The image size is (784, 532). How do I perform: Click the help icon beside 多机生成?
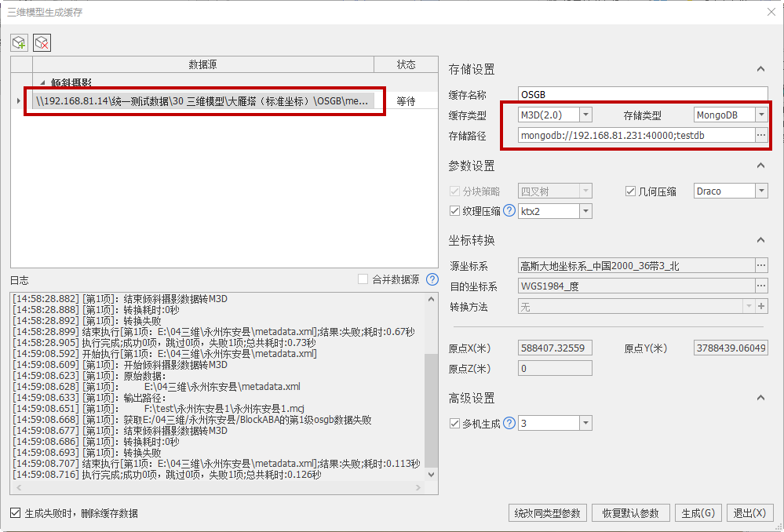pyautogui.click(x=509, y=423)
